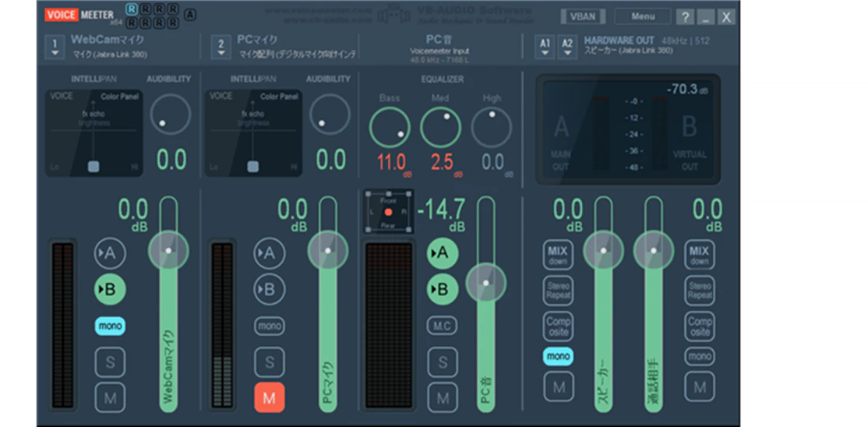Image resolution: width=868 pixels, height=427 pixels.
Task: Toggle PC音 routing to bus A
Action: (443, 253)
